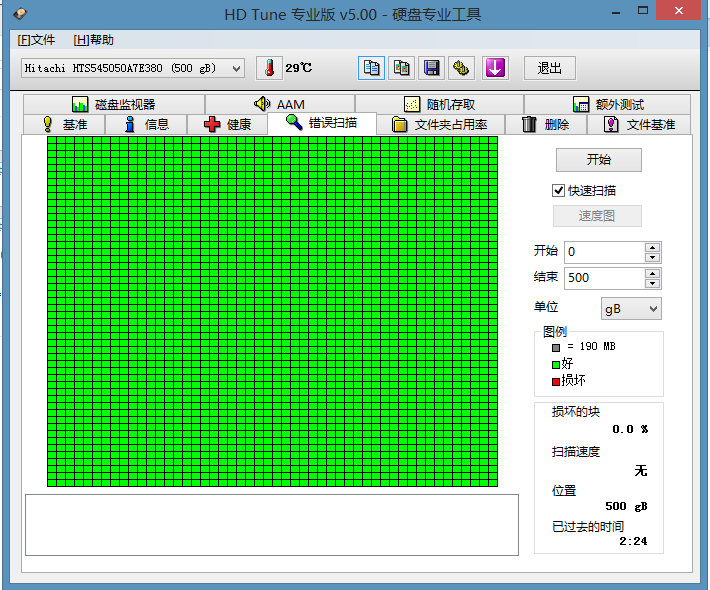Switch to the AAM tab
This screenshot has width=710, height=590.
[x=280, y=105]
